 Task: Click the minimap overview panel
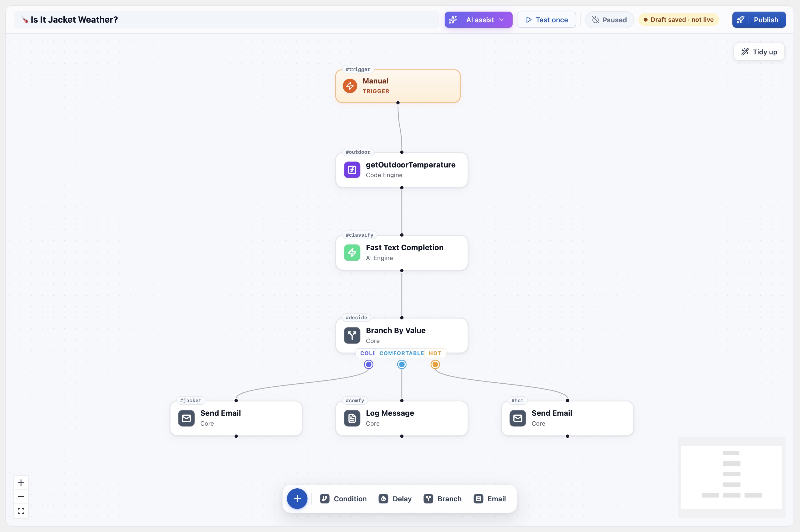(731, 477)
